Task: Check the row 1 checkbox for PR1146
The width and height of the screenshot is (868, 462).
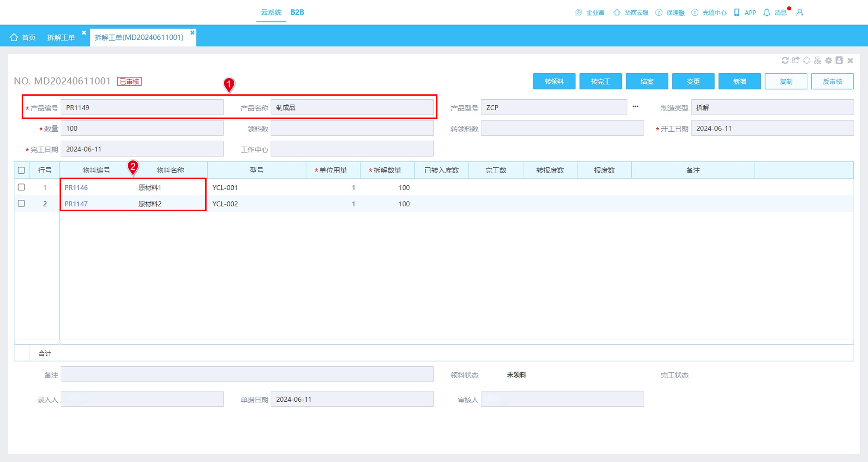Action: click(21, 187)
